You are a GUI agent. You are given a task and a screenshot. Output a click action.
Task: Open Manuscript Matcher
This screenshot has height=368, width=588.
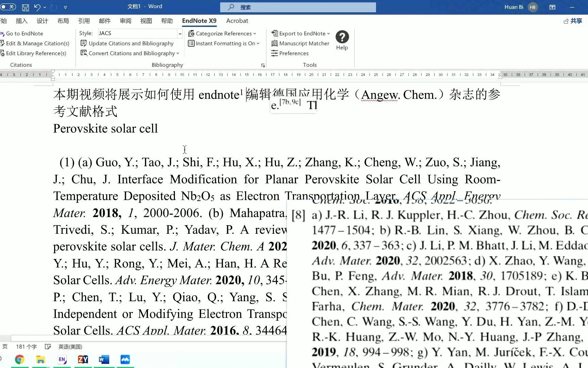point(304,43)
